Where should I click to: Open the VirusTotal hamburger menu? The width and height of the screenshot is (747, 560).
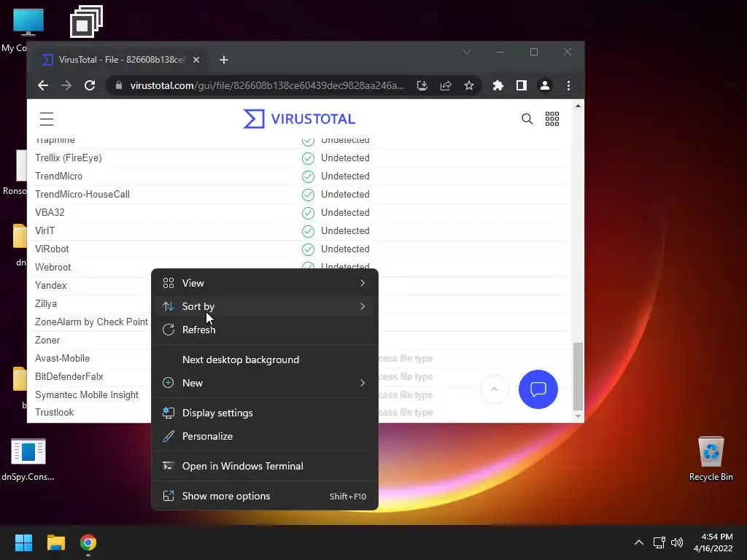(47, 119)
